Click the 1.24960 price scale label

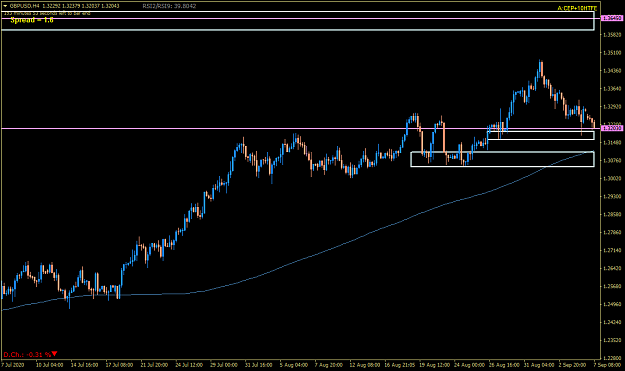tap(612, 304)
